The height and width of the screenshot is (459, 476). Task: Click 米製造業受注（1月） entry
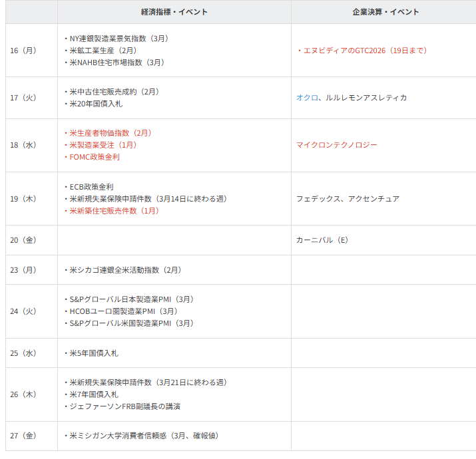[103, 145]
